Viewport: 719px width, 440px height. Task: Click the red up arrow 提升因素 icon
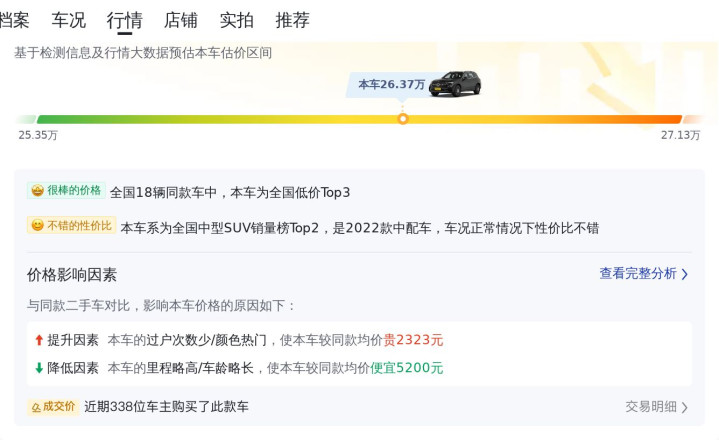(39, 340)
